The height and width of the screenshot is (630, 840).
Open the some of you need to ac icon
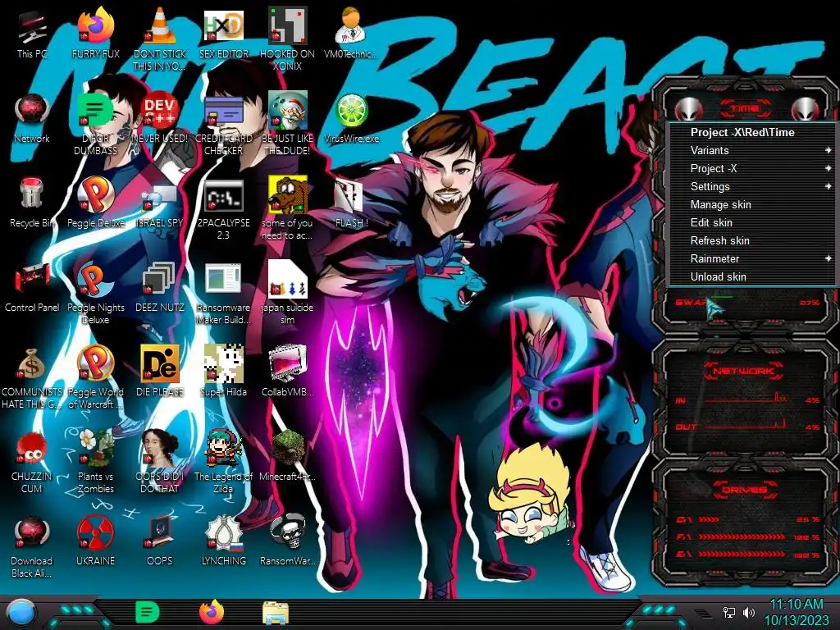coord(287,209)
